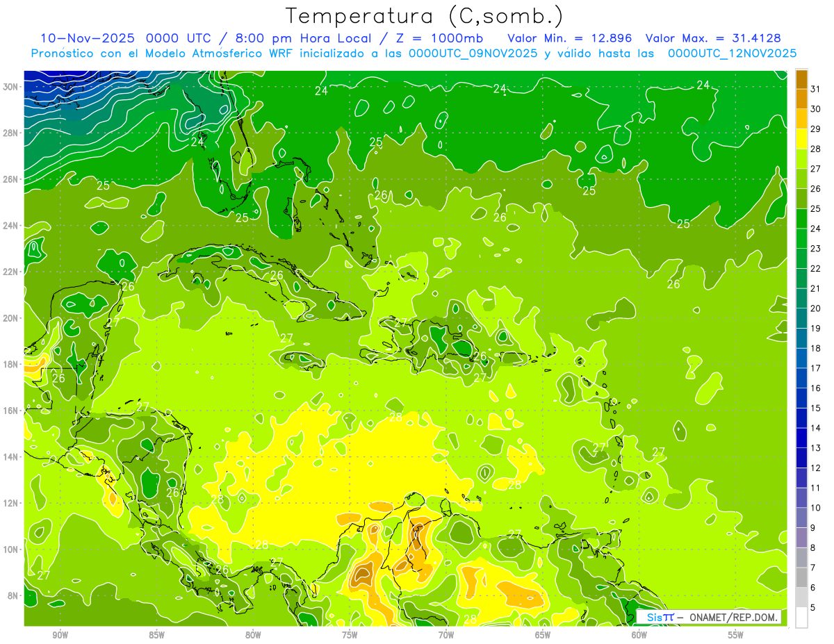Click the color scale label 9
834x644 pixels.
coord(812,528)
